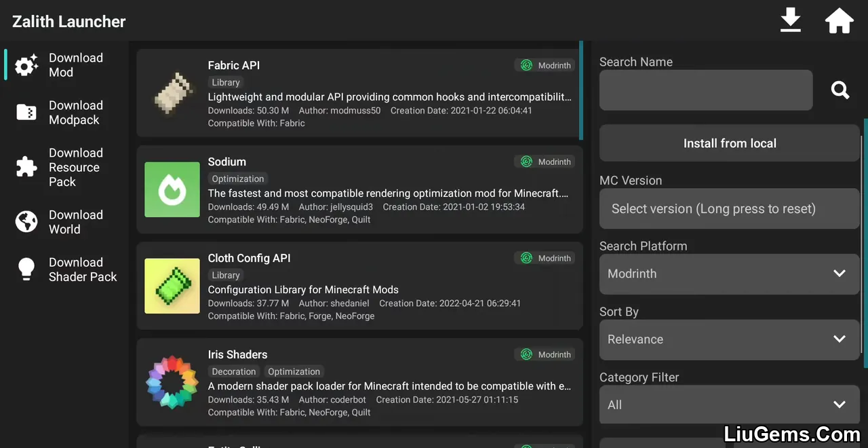Click the Cloth Config API thumbnail
This screenshot has height=448, width=868.
[x=172, y=286]
